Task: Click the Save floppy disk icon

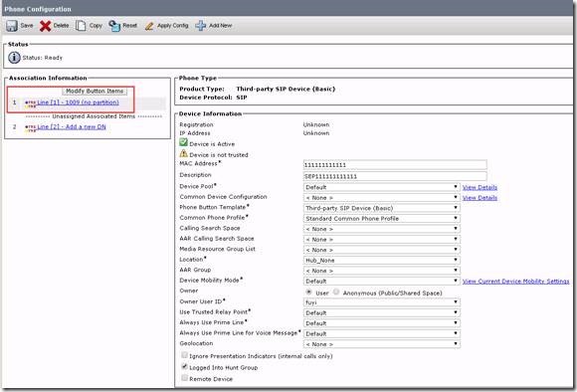Action: [12, 26]
